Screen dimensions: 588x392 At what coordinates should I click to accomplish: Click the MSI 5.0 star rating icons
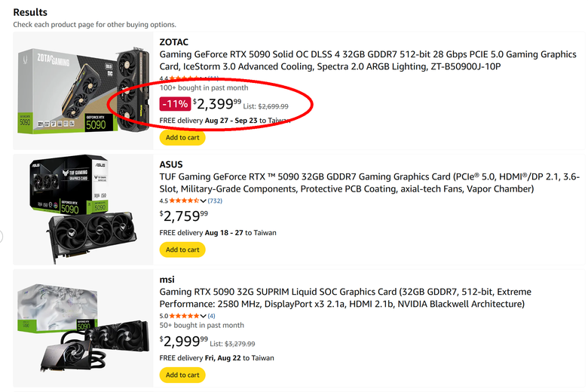184,316
